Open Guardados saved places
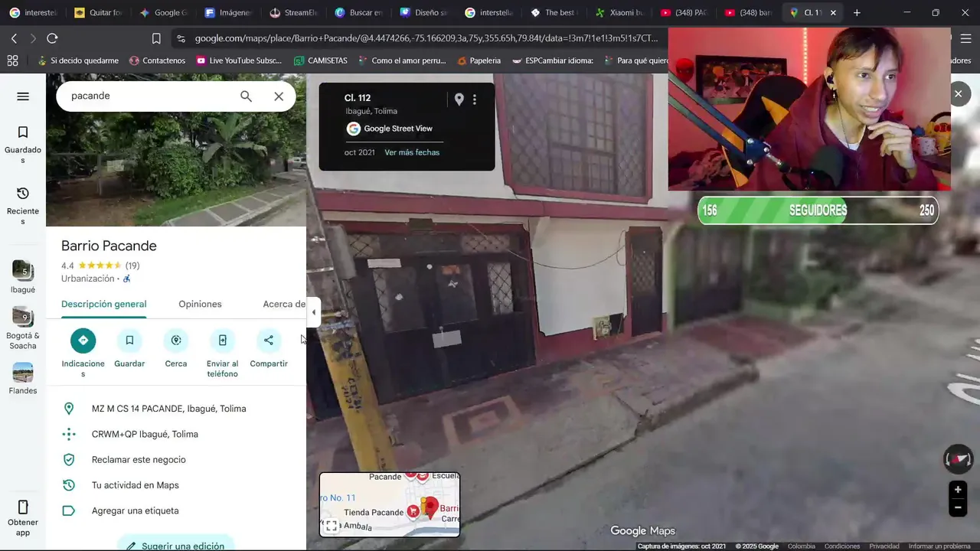This screenshot has width=980, height=551. tap(23, 144)
